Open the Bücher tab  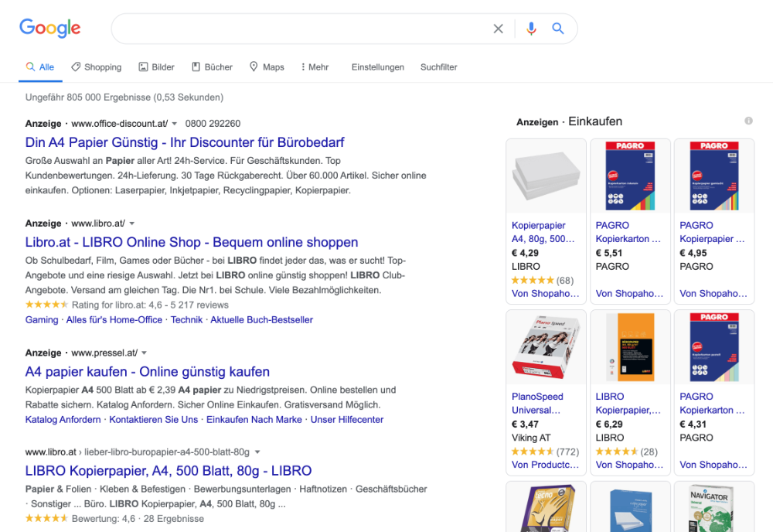pyautogui.click(x=212, y=67)
